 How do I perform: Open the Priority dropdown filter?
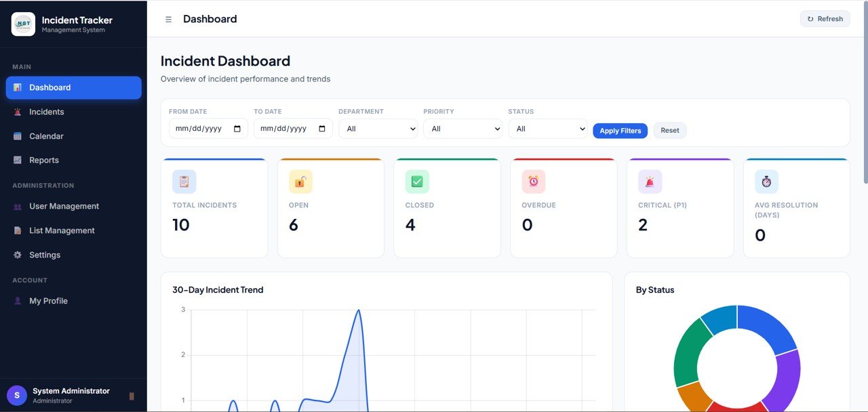point(463,129)
